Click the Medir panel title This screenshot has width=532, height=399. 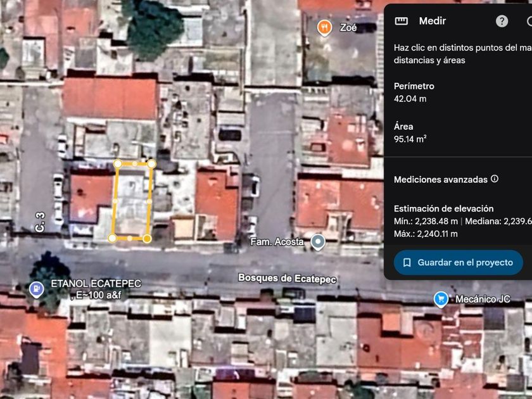432,21
